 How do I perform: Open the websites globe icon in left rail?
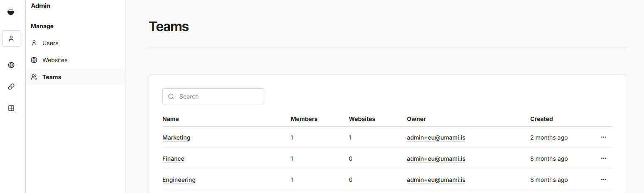click(x=11, y=65)
